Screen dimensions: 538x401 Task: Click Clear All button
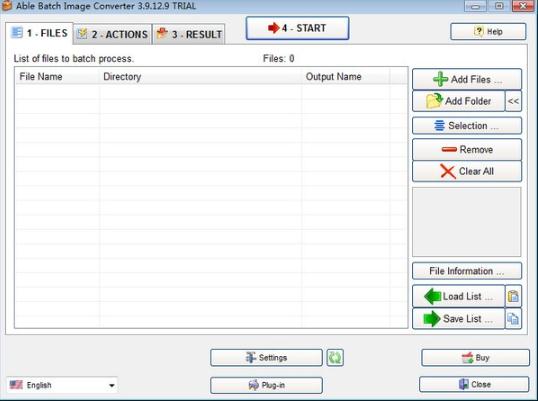tap(467, 171)
